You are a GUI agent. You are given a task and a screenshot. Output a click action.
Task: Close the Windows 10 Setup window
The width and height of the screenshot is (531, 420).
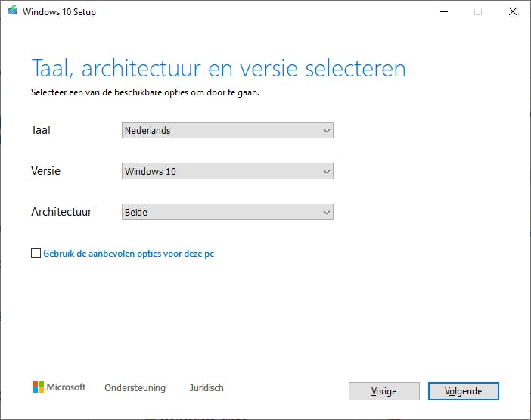[x=513, y=12]
